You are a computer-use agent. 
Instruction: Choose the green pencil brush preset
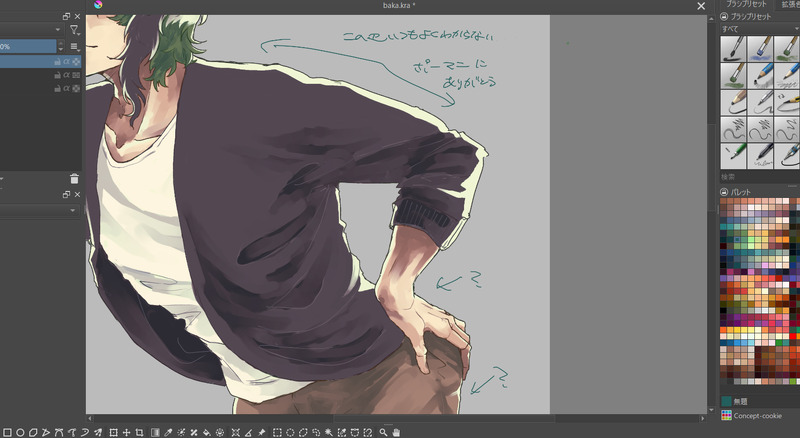[x=733, y=156]
